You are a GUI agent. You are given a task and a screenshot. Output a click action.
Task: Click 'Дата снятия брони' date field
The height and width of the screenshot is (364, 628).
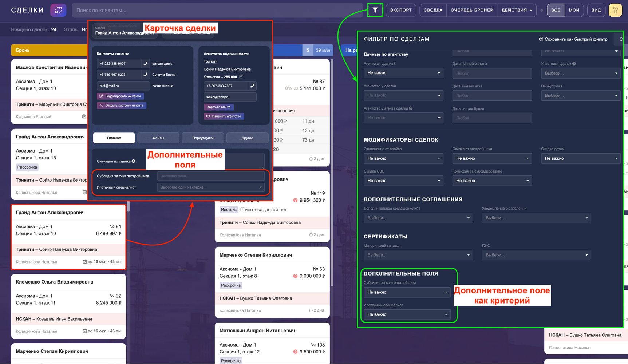(492, 118)
